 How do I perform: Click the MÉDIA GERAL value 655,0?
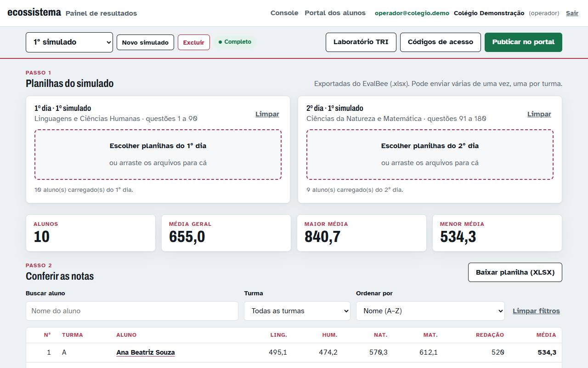click(187, 236)
